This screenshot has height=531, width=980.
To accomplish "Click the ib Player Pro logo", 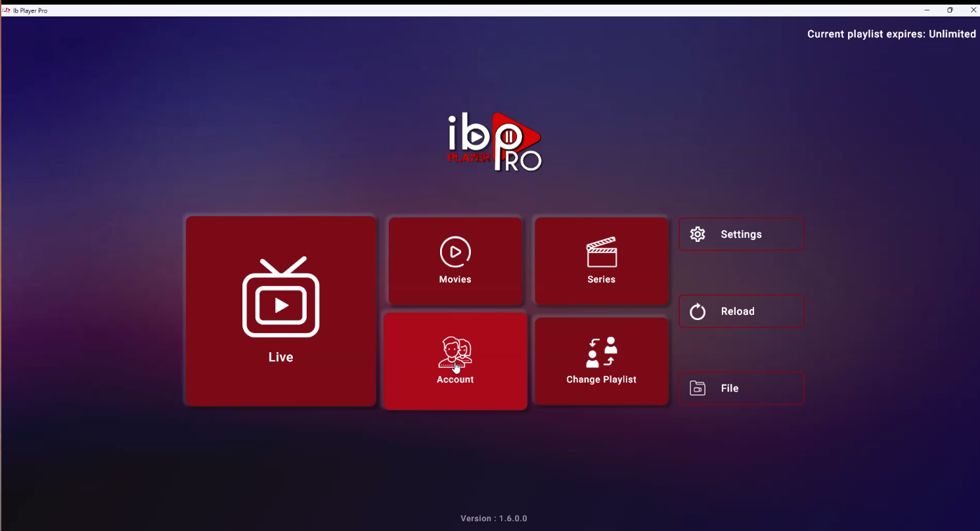I will (495, 142).
